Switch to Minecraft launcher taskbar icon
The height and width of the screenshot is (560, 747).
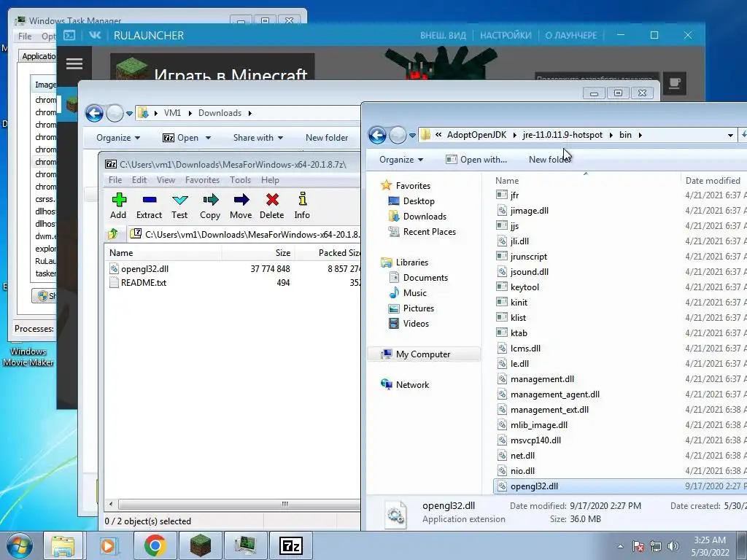(200, 545)
